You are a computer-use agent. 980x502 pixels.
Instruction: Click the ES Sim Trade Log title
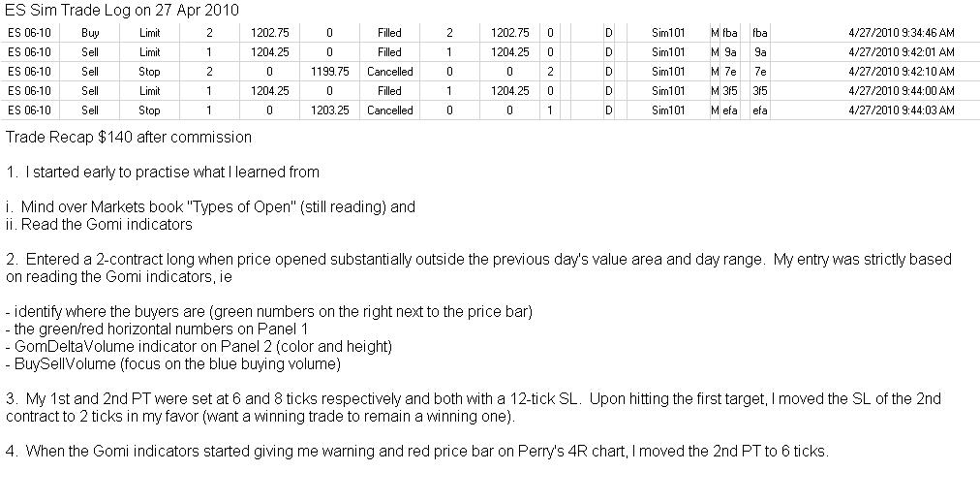pyautogui.click(x=122, y=11)
